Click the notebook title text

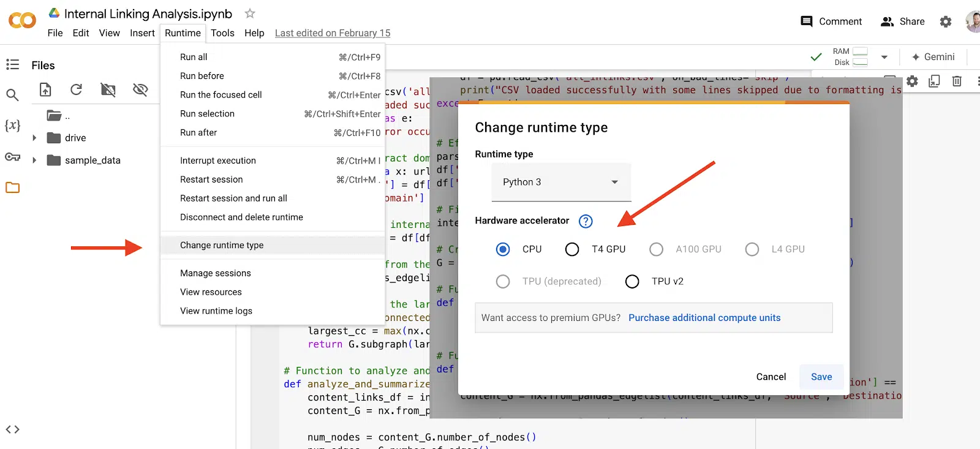click(148, 13)
